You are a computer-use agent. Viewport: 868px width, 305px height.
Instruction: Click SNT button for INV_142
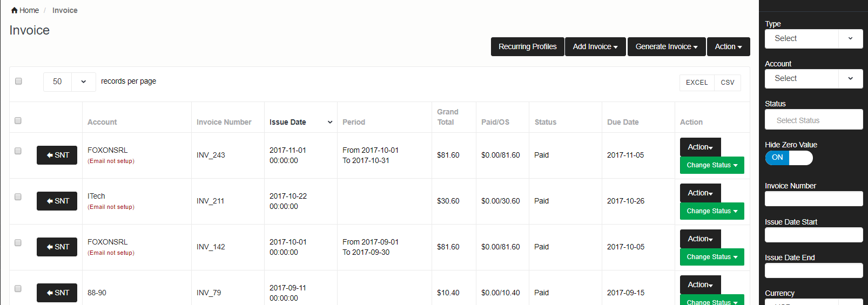click(57, 247)
